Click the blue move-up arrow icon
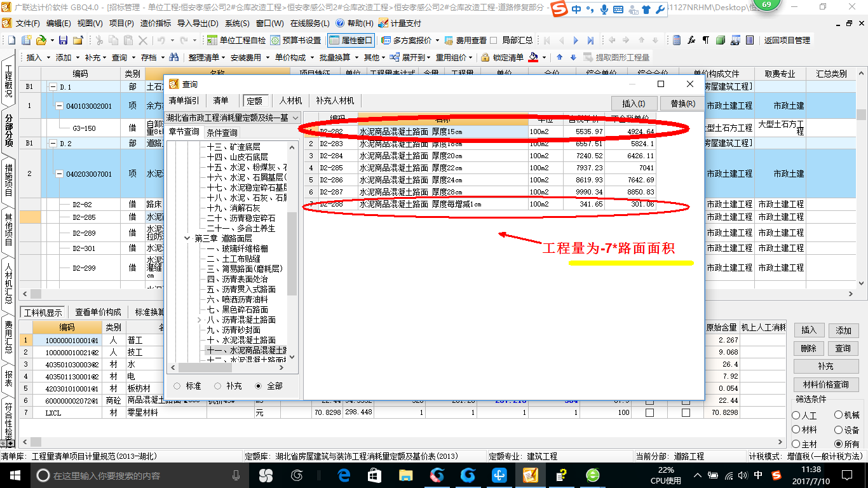The height and width of the screenshot is (488, 868). (559, 57)
